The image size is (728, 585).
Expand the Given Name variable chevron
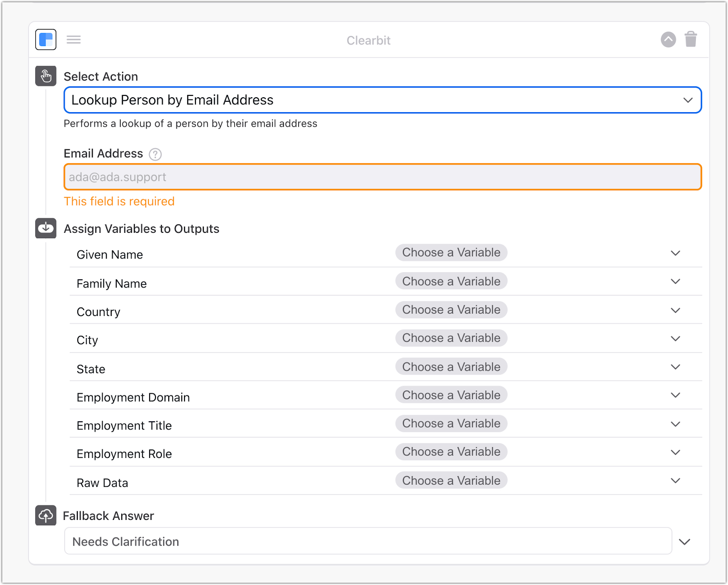(675, 253)
